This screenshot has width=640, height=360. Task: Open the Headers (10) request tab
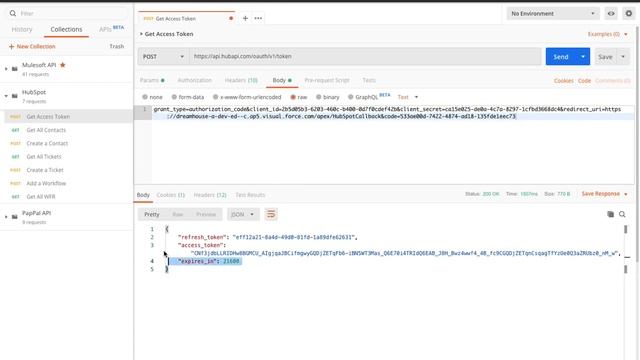click(x=241, y=80)
